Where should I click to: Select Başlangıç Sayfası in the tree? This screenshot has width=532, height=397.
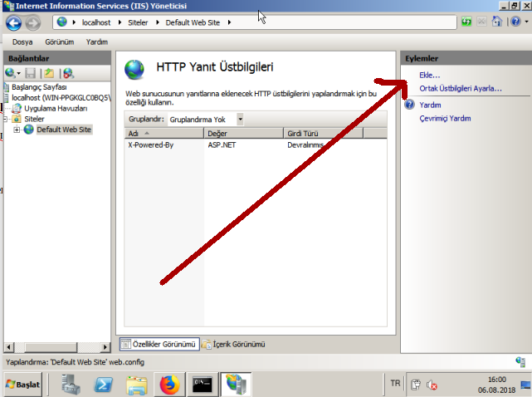coord(39,87)
